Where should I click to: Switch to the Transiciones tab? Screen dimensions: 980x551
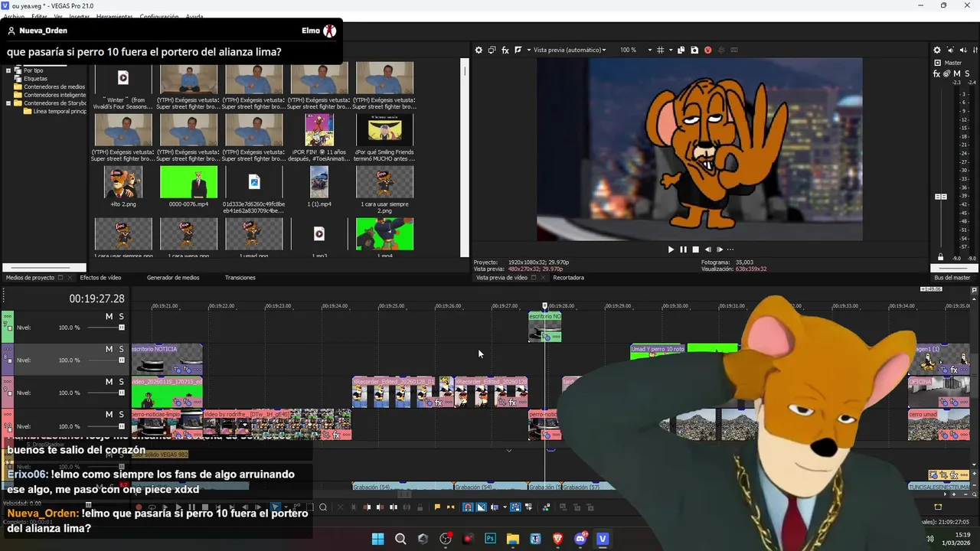[240, 278]
